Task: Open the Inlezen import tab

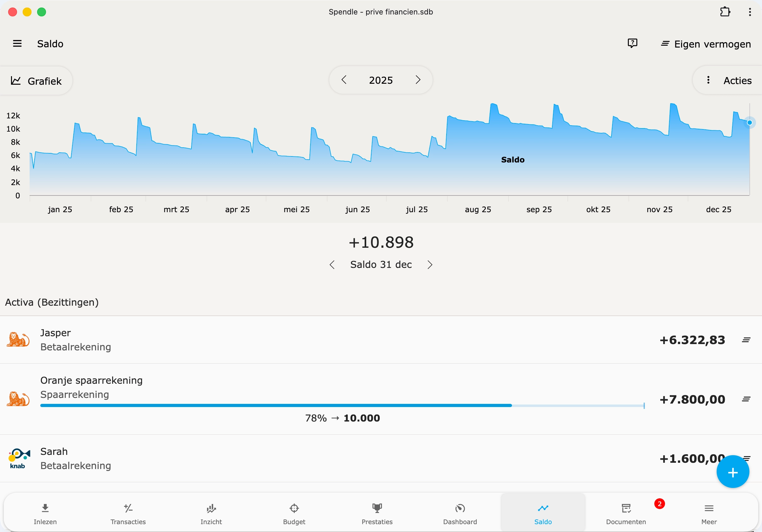Action: (45, 513)
